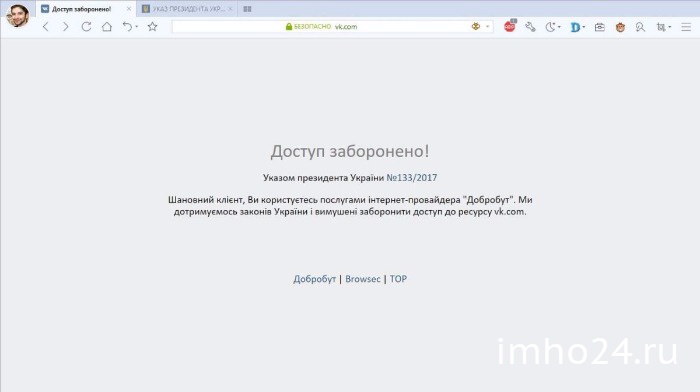Image resolution: width=700 pixels, height=392 pixels.
Task: Switch to the УКАЗ ПРЕЗИДЕНТА tab
Action: point(188,9)
